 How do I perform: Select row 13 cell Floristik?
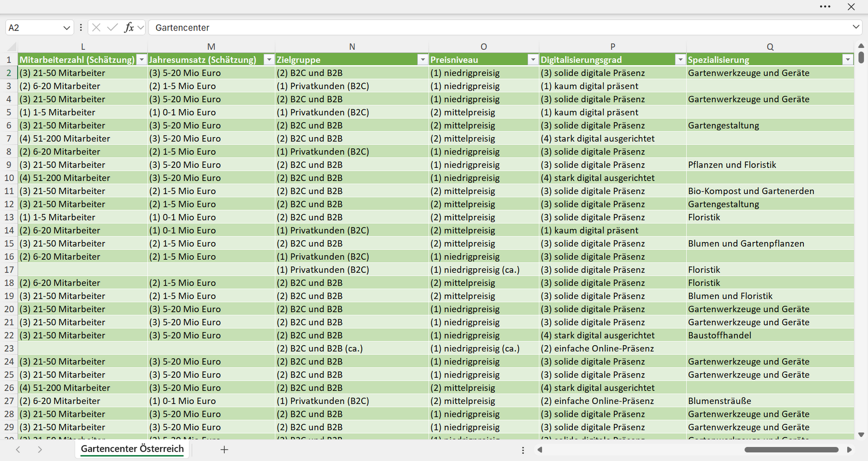tap(770, 217)
